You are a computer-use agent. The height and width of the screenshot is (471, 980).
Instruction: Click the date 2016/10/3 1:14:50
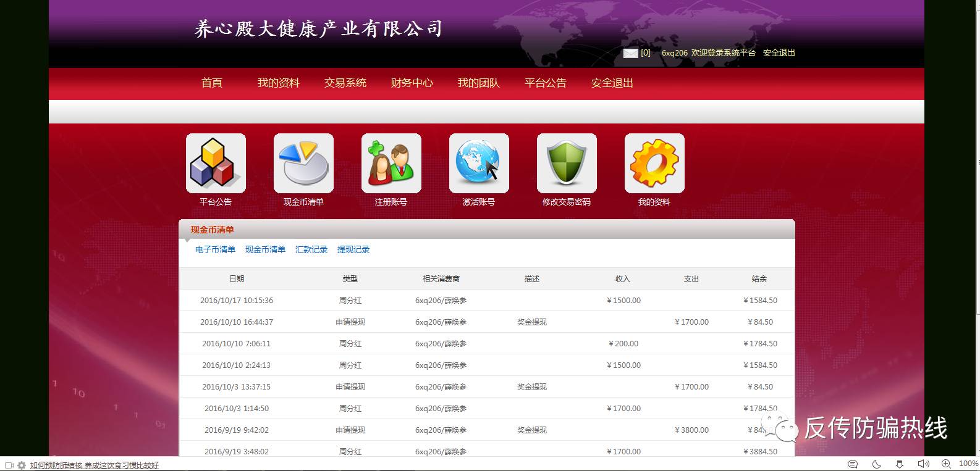pyautogui.click(x=237, y=409)
